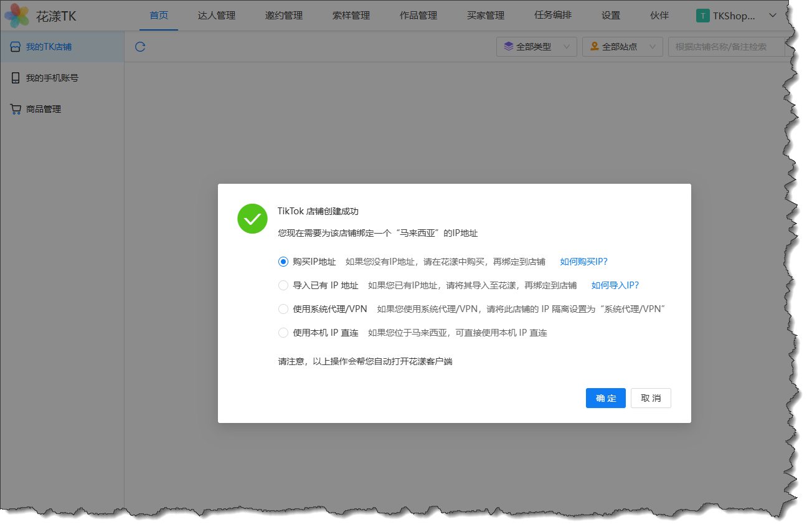Open the 全部站点 dropdown

(623, 47)
